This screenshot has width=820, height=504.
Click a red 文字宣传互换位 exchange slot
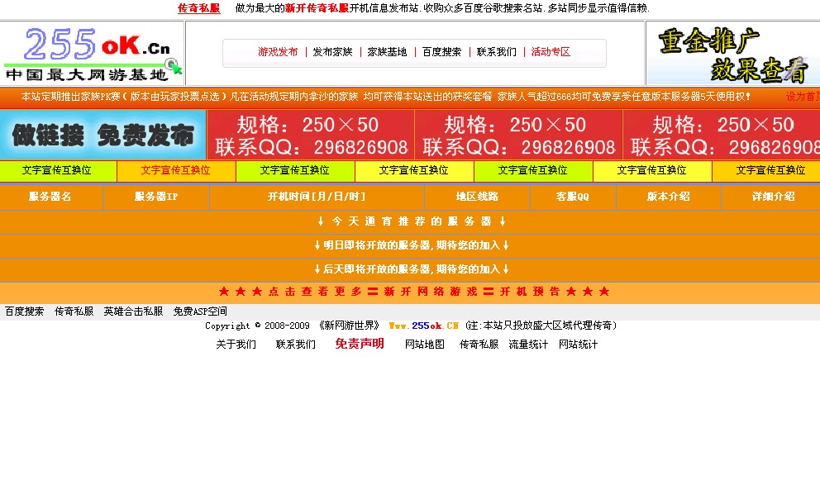point(178,171)
